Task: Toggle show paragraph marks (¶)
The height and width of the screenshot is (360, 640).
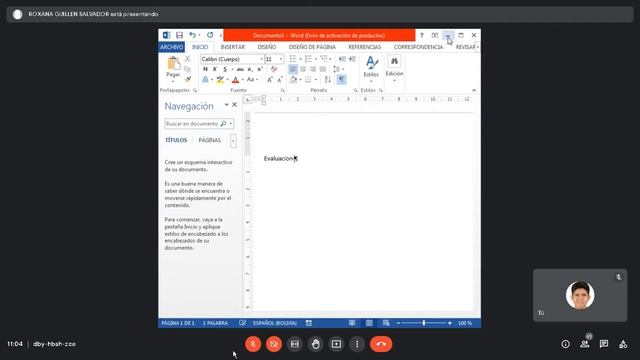Action: [x=341, y=80]
